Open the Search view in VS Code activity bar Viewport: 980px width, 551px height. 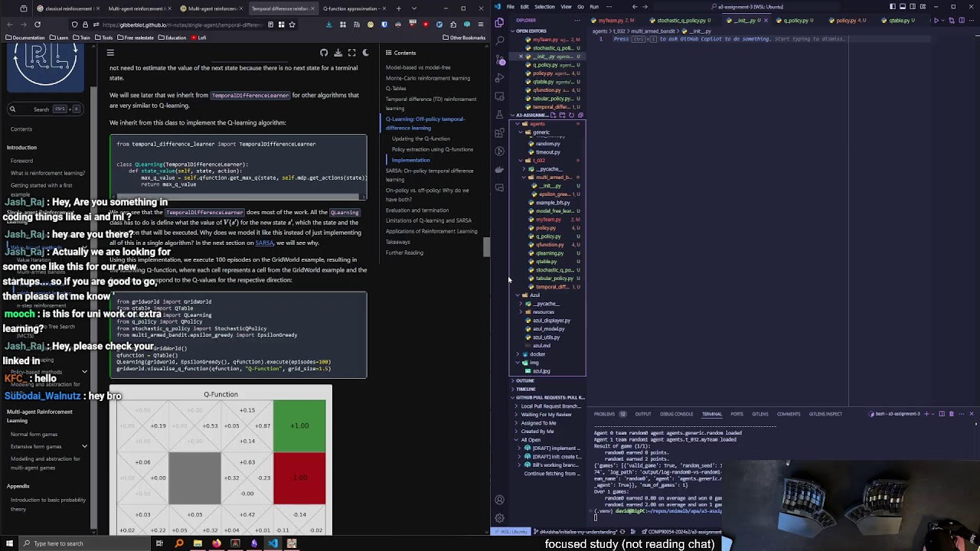pyautogui.click(x=500, y=41)
